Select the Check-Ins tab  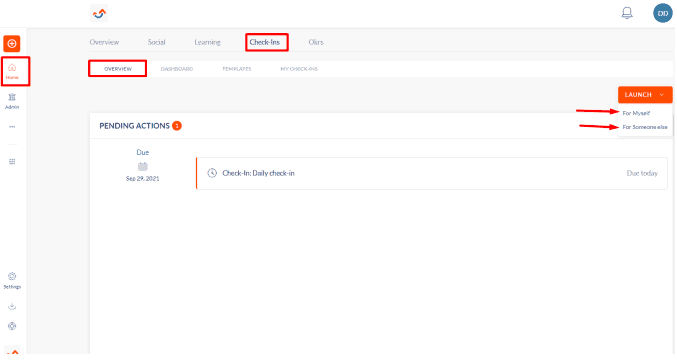pyautogui.click(x=265, y=42)
